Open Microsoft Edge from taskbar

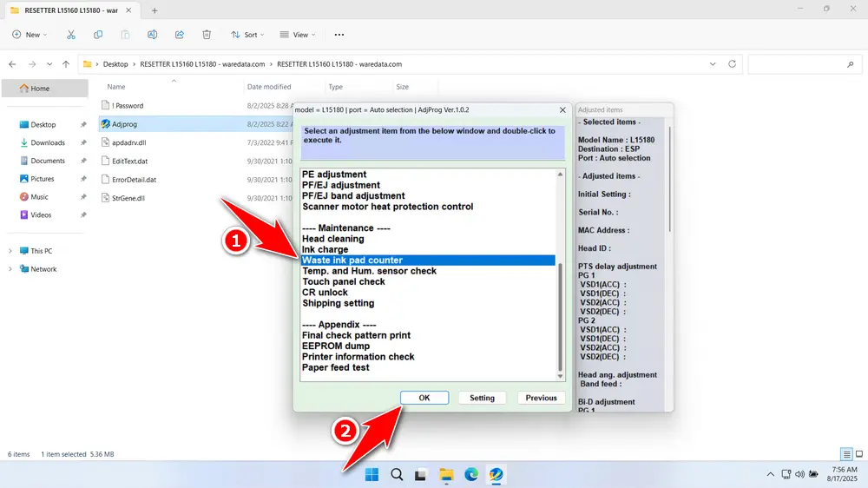pos(471,475)
